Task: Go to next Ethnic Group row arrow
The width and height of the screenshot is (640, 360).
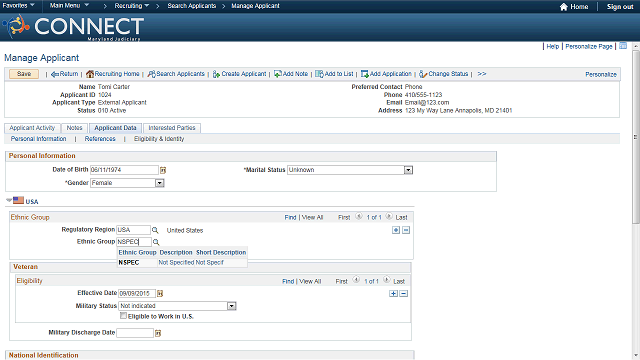Action: (389, 216)
